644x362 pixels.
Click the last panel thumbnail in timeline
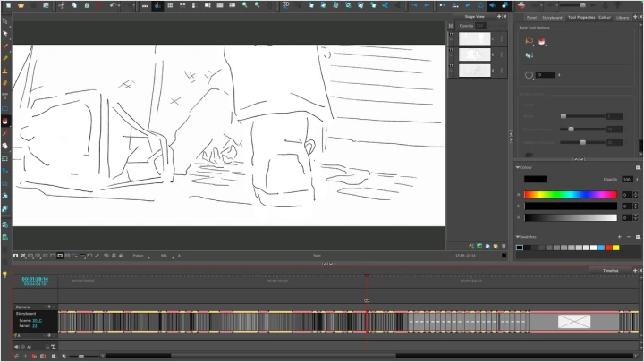pyautogui.click(x=573, y=321)
